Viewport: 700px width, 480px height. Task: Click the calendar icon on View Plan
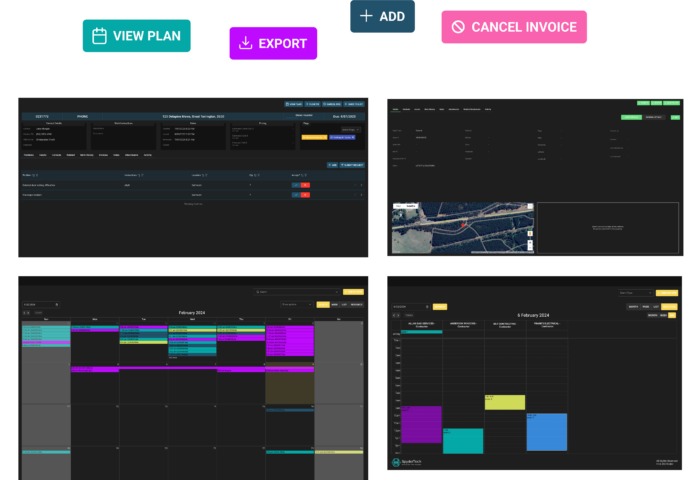click(x=100, y=36)
